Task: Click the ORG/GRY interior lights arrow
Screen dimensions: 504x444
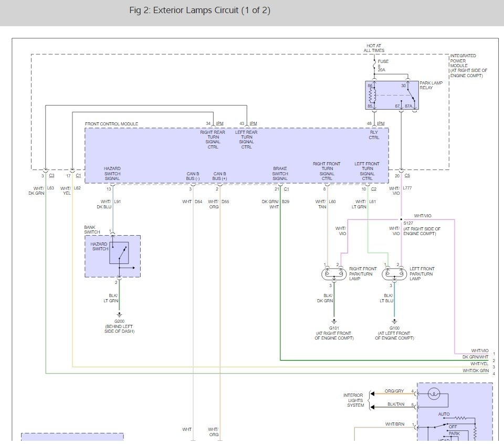Action: coord(373,394)
